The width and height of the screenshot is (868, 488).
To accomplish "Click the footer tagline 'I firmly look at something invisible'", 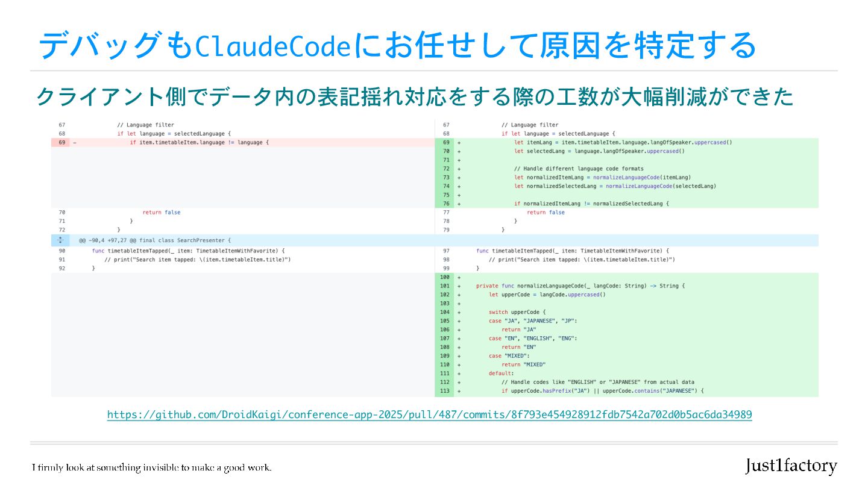I will pos(152,468).
